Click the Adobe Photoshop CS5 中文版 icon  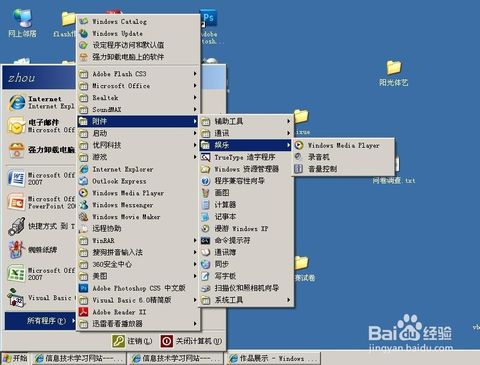click(84, 288)
